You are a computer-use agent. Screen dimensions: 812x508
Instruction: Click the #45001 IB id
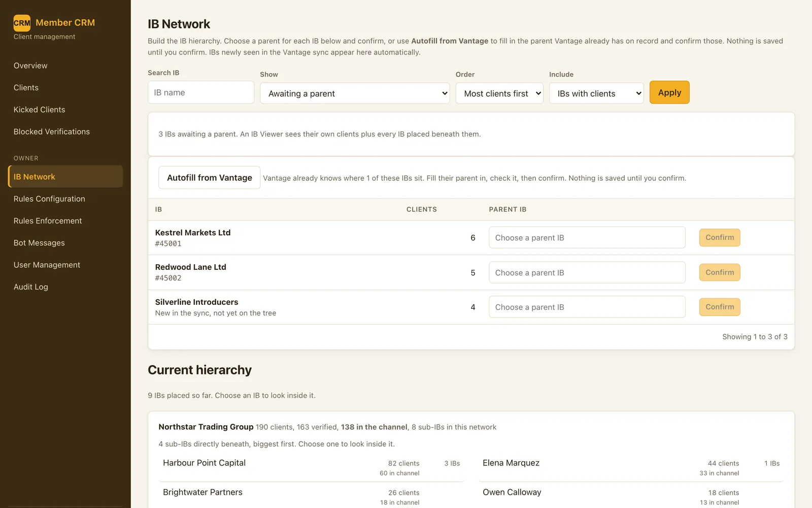point(168,244)
